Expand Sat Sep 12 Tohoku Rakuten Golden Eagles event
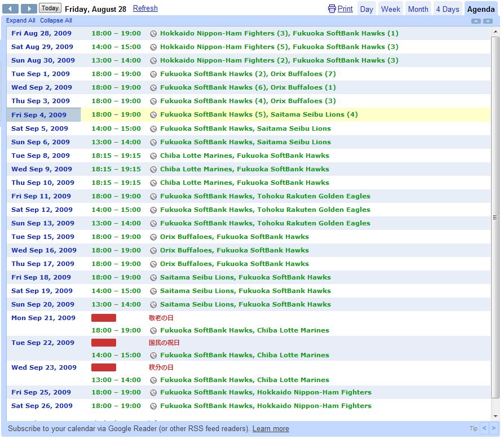Screen dimensions: 504x439 pyautogui.click(x=265, y=210)
